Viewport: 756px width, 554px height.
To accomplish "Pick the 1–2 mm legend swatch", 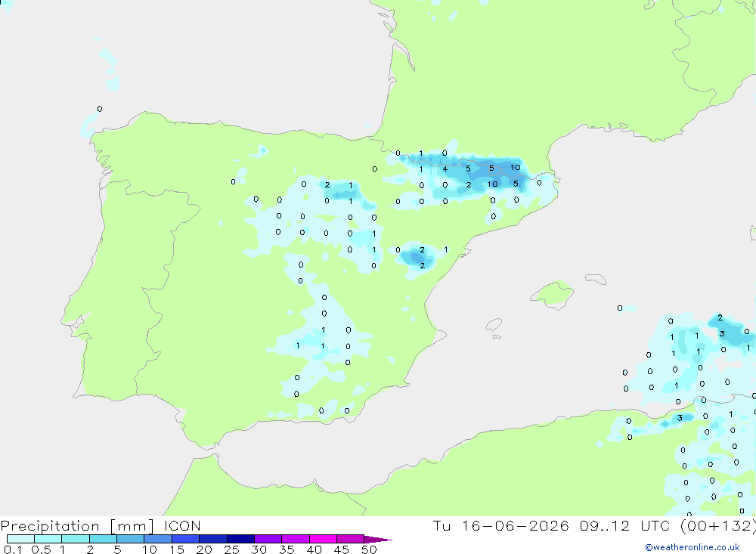I will click(x=76, y=539).
